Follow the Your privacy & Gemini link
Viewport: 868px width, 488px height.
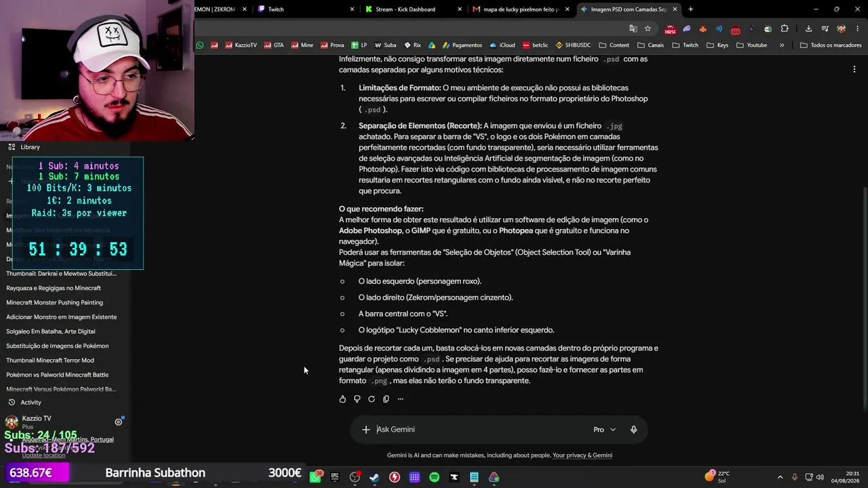coord(583,455)
